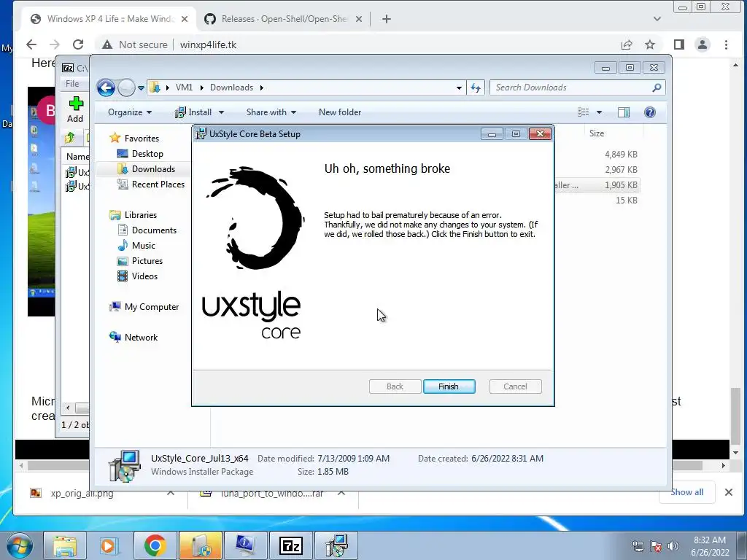Click Add button in 7-Zip window

coord(75,110)
